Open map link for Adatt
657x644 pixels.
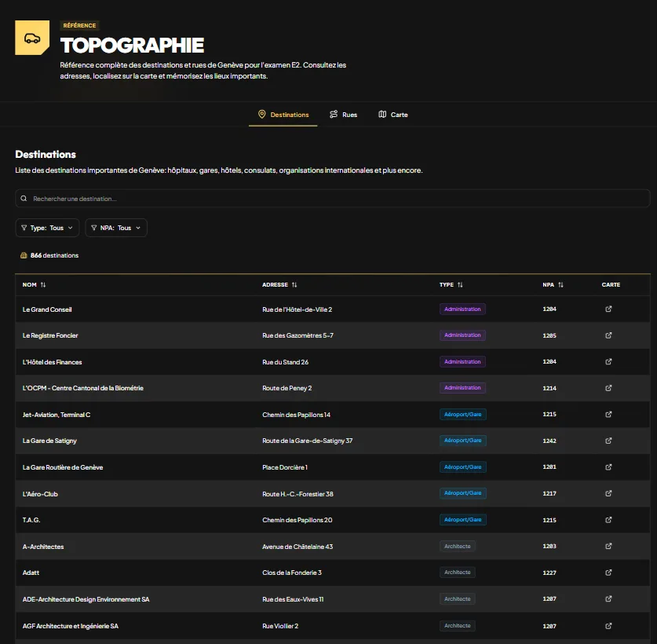pyautogui.click(x=608, y=573)
